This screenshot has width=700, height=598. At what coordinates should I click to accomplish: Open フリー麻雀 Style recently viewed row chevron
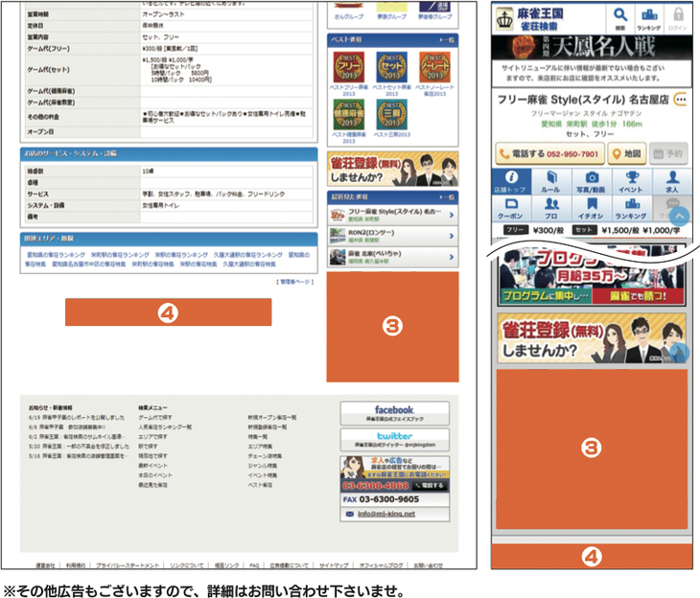click(452, 215)
